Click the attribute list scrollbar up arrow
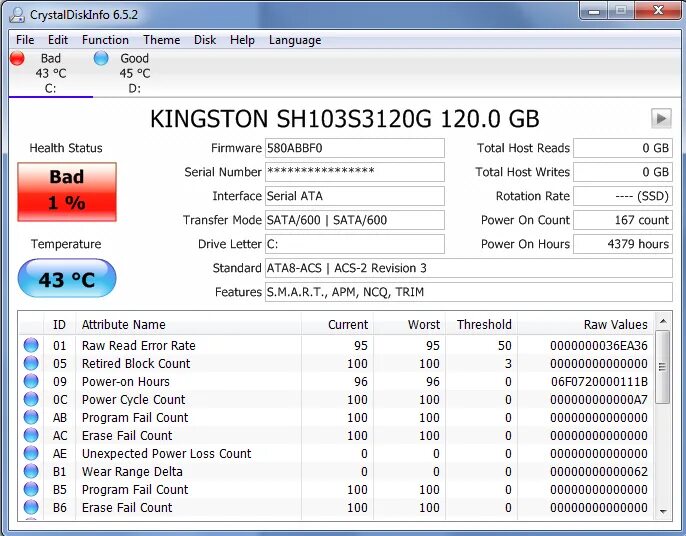686x536 pixels. tap(663, 322)
